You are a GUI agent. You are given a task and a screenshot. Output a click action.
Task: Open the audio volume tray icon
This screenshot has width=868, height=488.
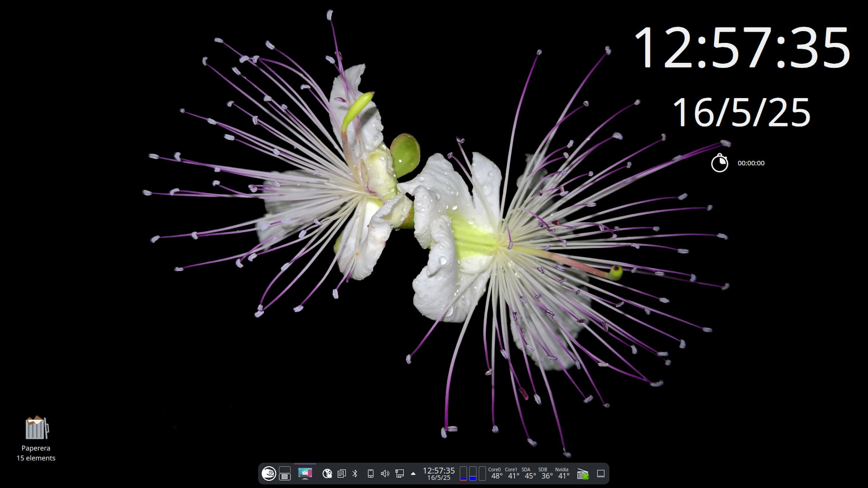(385, 474)
